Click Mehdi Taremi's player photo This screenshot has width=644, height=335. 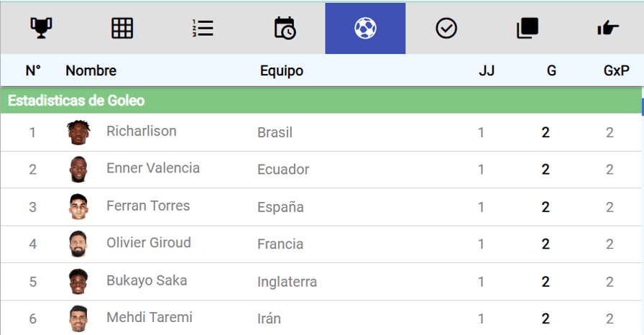click(78, 318)
